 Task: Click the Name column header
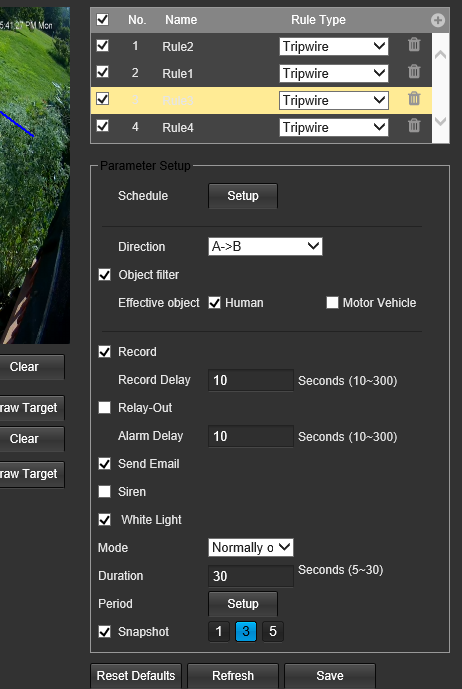click(x=181, y=20)
